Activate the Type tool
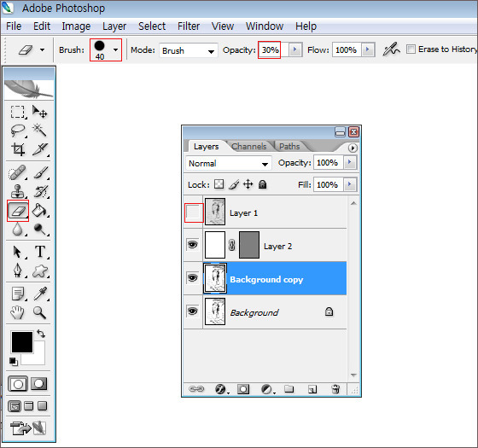478x448 pixels. 40,252
